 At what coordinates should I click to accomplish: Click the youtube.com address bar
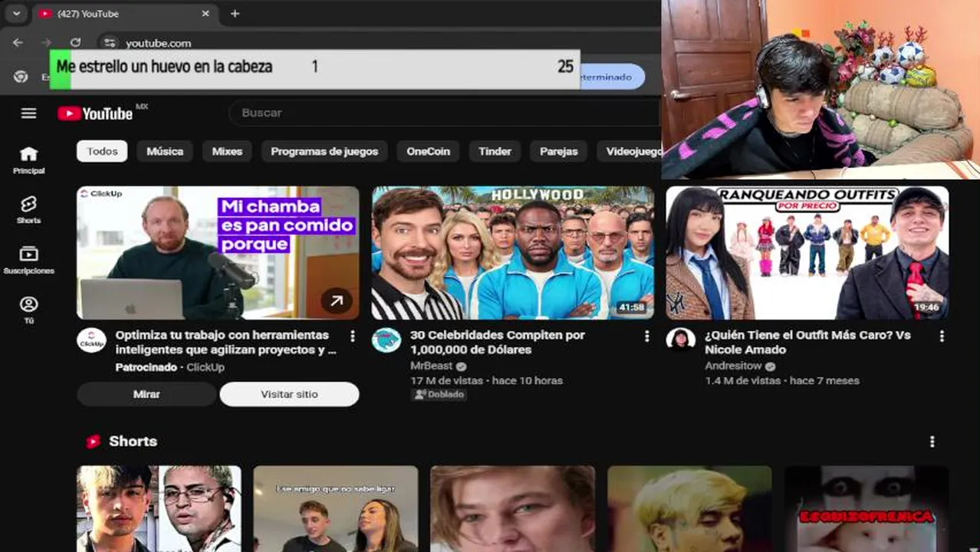click(x=159, y=43)
